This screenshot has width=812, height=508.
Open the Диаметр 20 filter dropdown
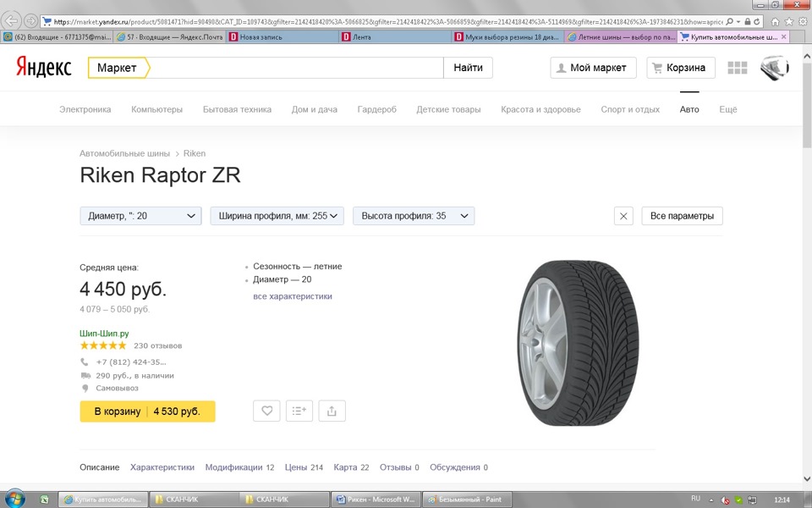[140, 215]
